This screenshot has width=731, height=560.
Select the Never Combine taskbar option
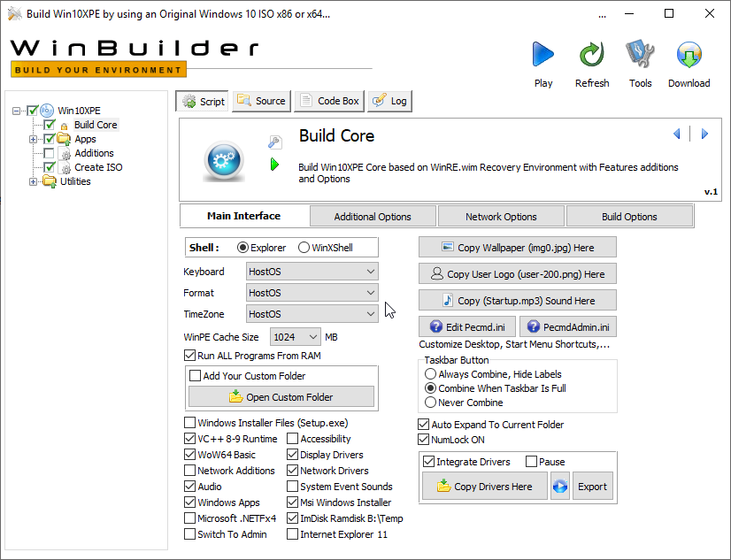pyautogui.click(x=430, y=402)
